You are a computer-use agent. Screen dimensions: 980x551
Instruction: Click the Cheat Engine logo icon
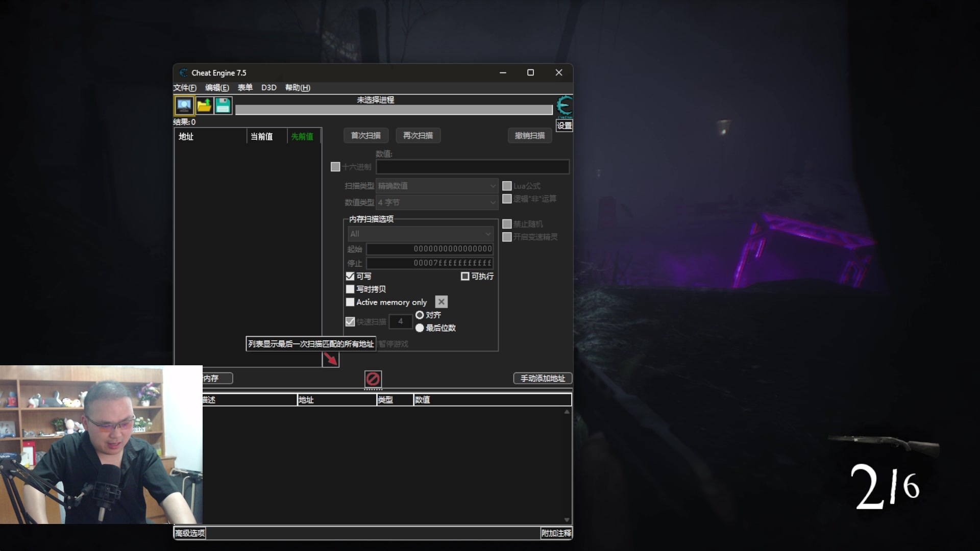pyautogui.click(x=564, y=106)
